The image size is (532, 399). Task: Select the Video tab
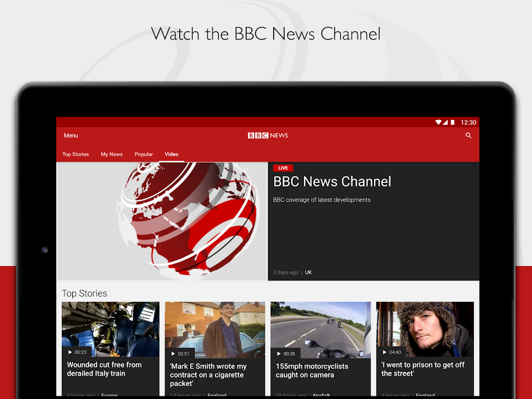click(171, 154)
